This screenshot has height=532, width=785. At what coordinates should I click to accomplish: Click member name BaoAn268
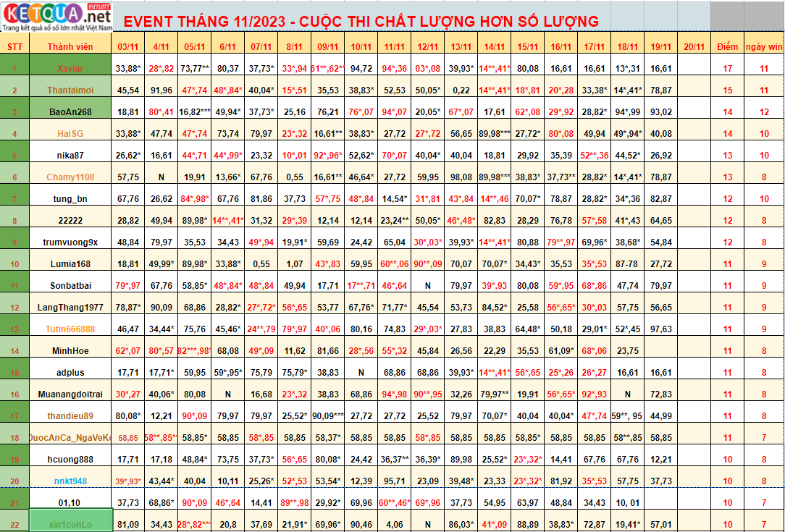(x=70, y=112)
